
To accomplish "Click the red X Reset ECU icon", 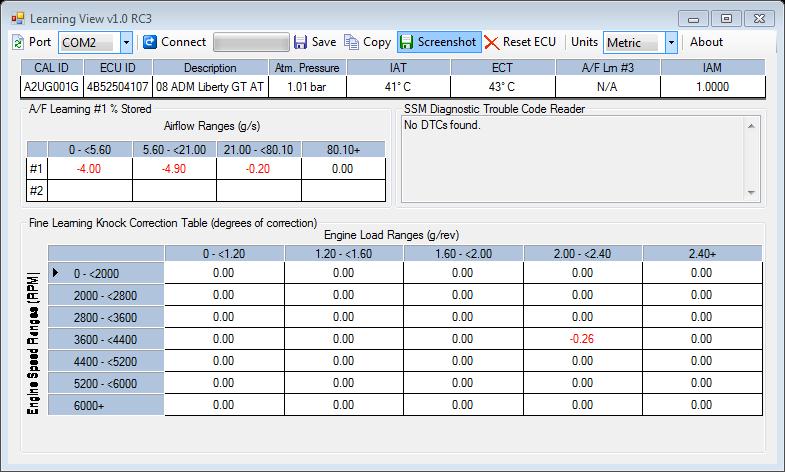I will pyautogui.click(x=491, y=42).
